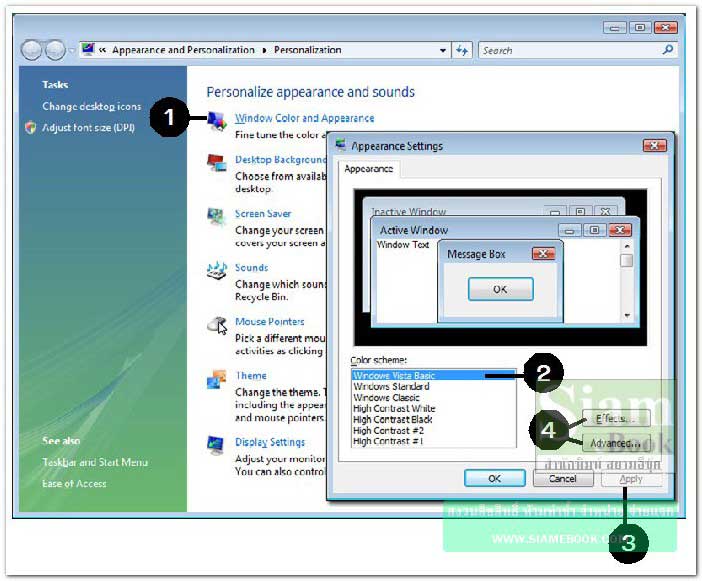Open the address bar history dropdown

pos(442,50)
